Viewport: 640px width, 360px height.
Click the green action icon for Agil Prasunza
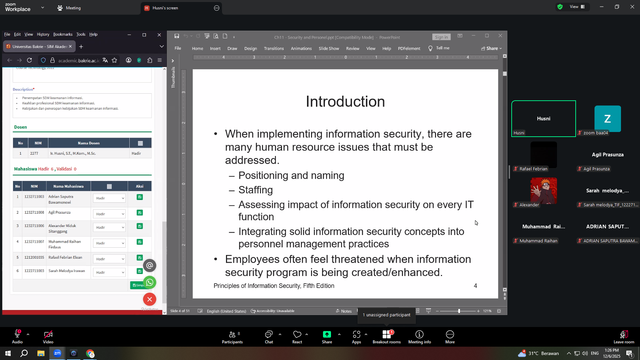click(140, 213)
